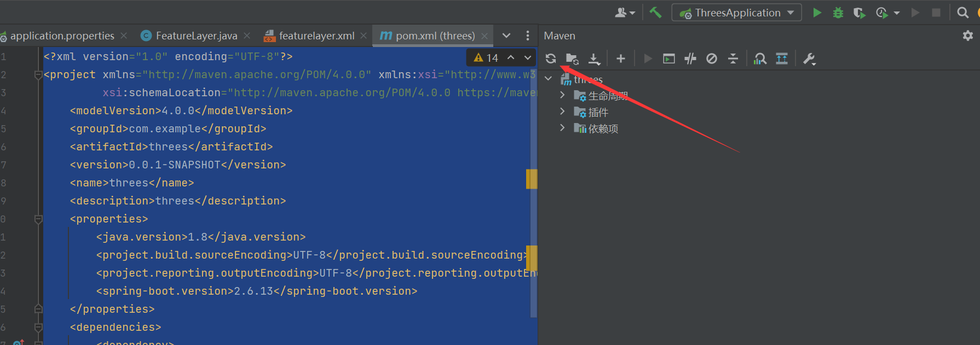Go to next highlighted problem arrow
Image resolution: width=980 pixels, height=345 pixels.
(x=528, y=57)
